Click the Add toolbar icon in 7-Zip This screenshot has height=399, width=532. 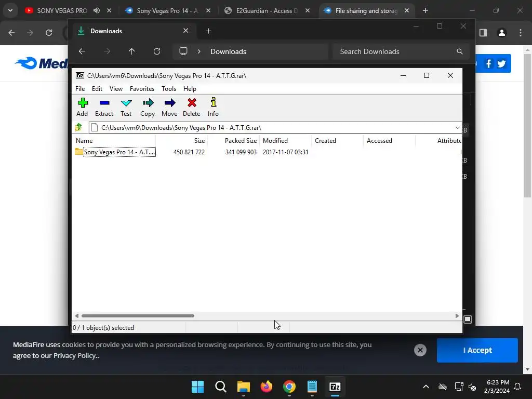(82, 107)
